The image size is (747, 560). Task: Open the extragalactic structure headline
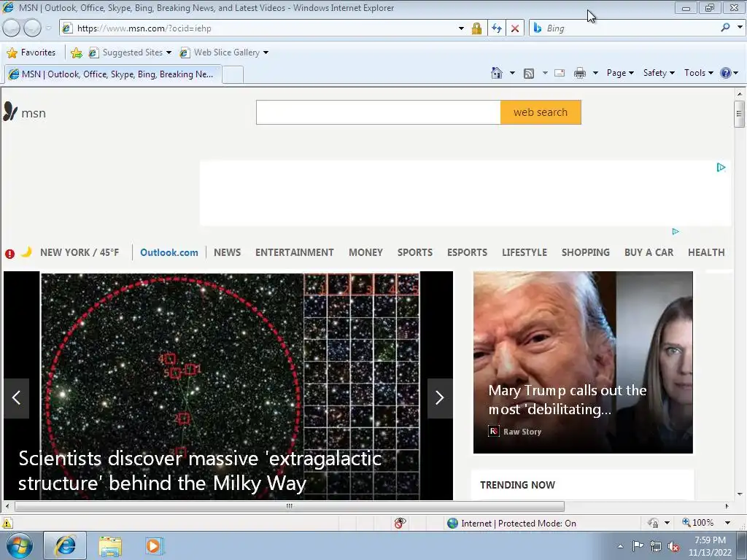[200, 470]
